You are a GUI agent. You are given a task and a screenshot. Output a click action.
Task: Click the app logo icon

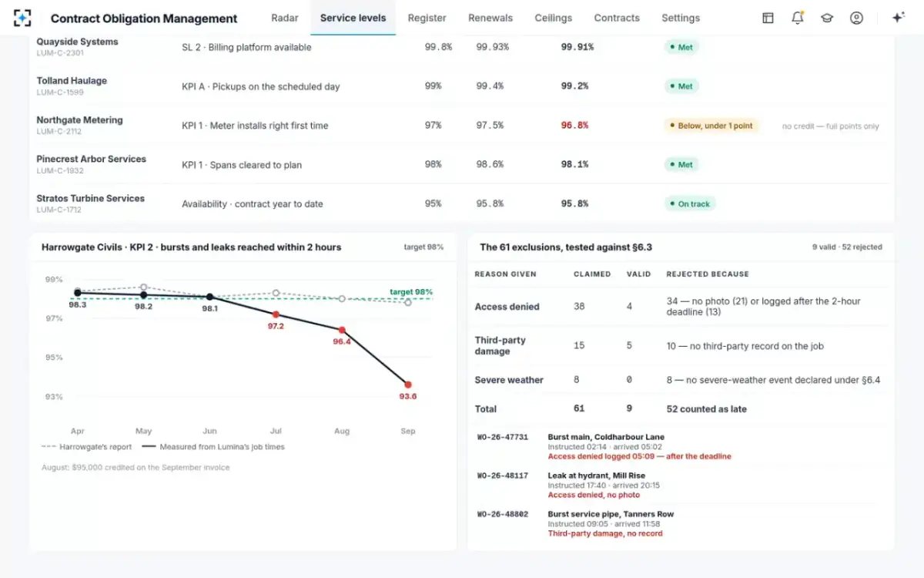point(22,18)
